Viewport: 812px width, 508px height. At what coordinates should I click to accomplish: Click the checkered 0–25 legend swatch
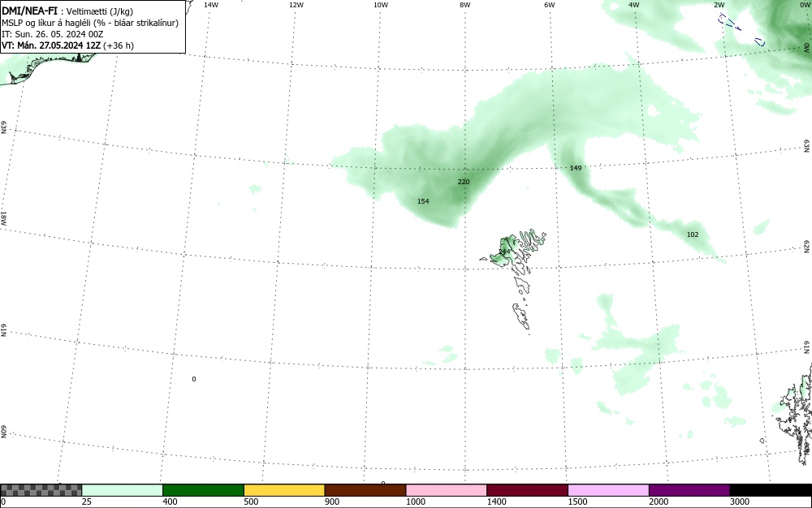[x=41, y=490]
